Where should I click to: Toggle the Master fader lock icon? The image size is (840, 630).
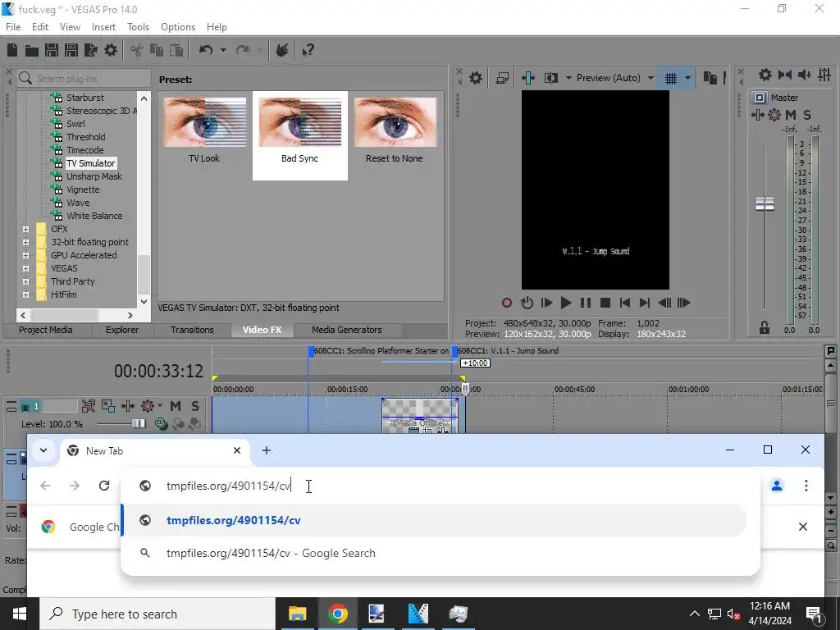(x=765, y=328)
